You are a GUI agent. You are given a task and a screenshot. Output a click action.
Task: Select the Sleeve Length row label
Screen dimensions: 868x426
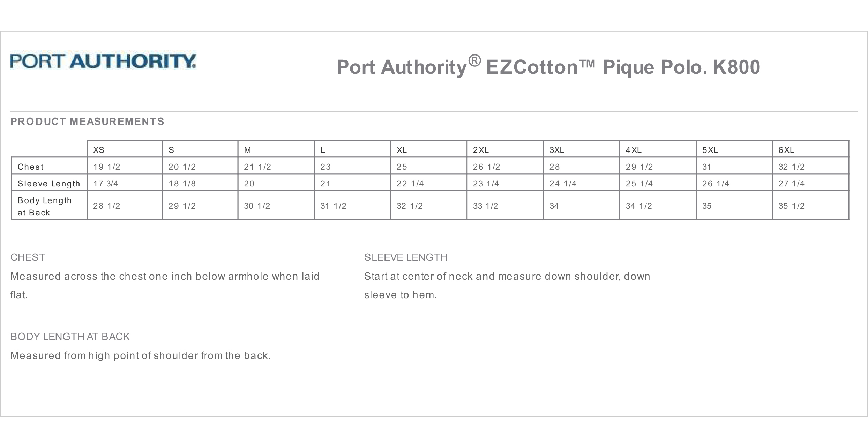tap(49, 184)
